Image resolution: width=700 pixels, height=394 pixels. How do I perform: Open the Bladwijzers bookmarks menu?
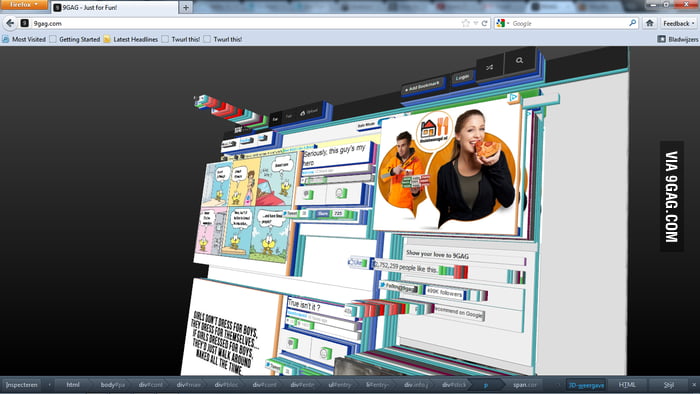[678, 39]
